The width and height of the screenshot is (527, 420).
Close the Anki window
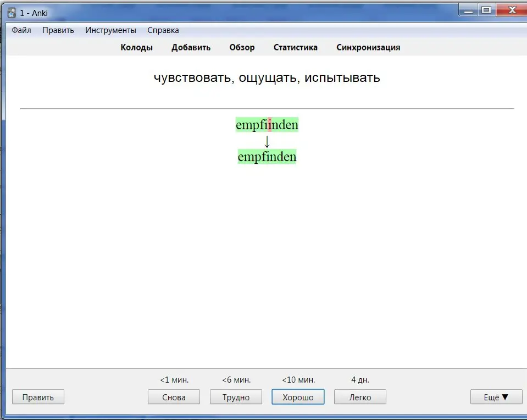tap(512, 10)
